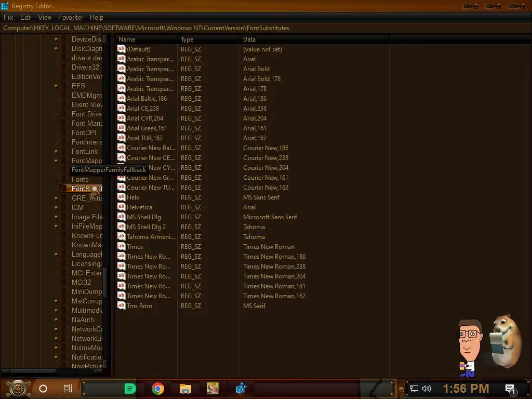Sort values by the Data column header
Viewport: 532px width, 399px height.
[x=314, y=39]
